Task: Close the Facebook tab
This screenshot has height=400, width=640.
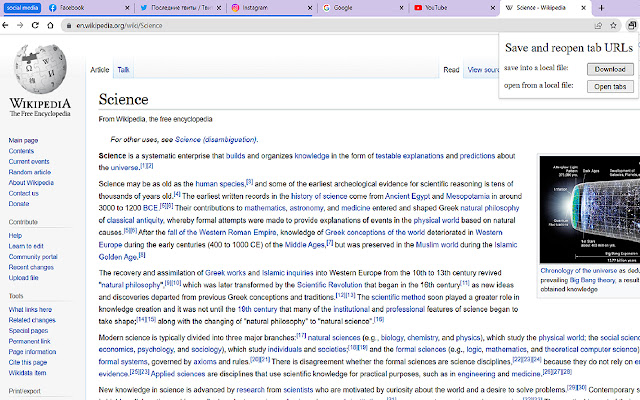Action: pyautogui.click(x=128, y=7)
